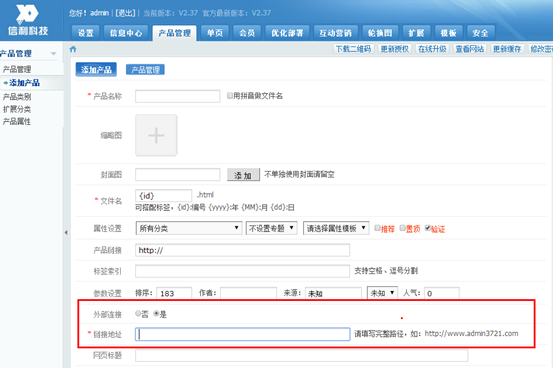Open 扩展分类 in the left sidebar
This screenshot has width=553, height=368.
click(17, 109)
